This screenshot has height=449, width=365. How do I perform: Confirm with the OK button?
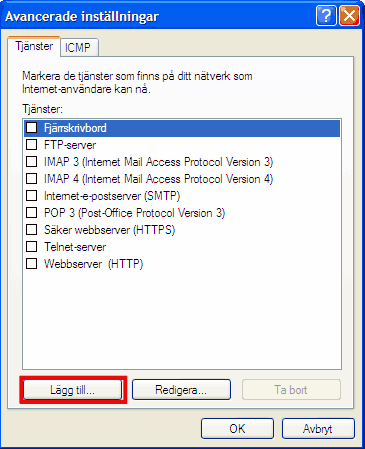point(237,429)
